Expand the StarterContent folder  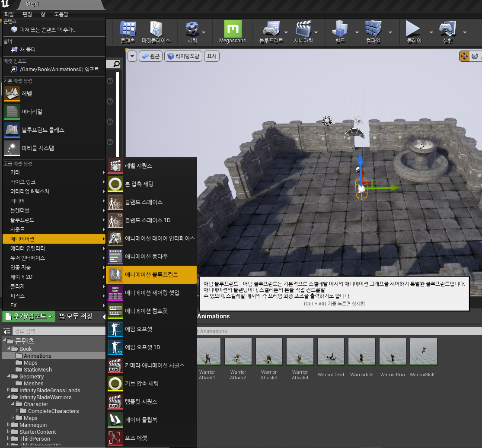[9, 432]
